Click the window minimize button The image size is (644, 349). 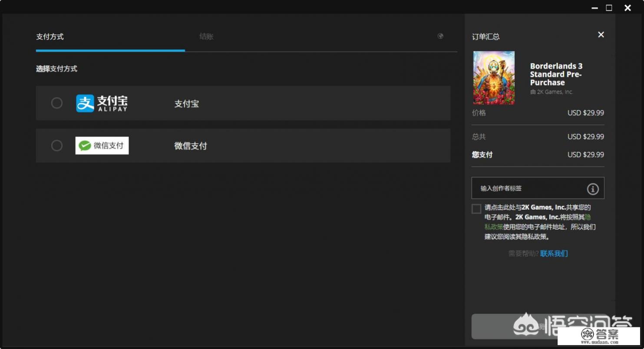(594, 7)
